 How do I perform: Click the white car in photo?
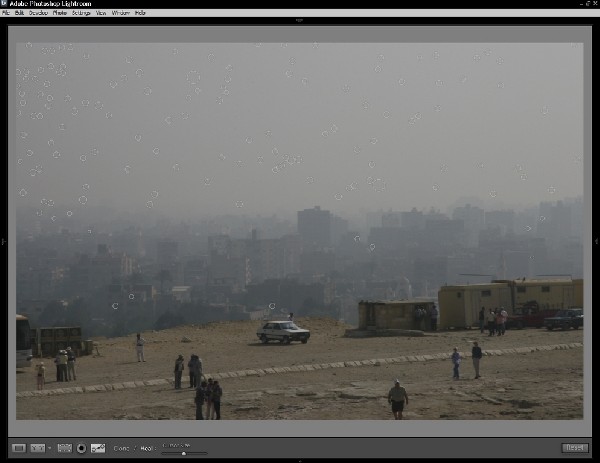click(x=283, y=332)
